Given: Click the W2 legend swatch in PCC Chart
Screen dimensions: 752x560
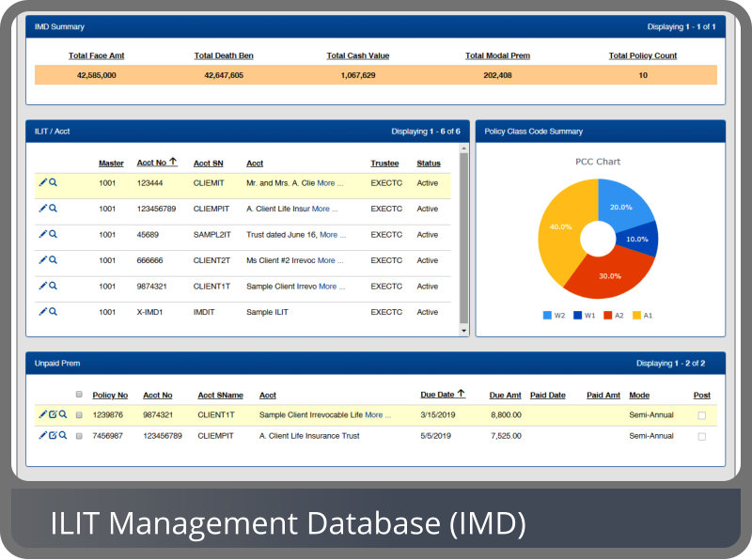Looking at the screenshot, I should [x=547, y=315].
